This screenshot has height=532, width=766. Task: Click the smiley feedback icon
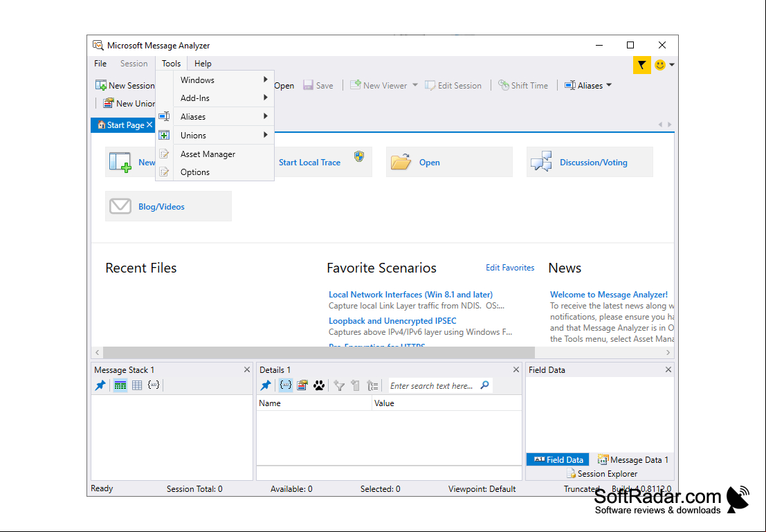tap(660, 64)
